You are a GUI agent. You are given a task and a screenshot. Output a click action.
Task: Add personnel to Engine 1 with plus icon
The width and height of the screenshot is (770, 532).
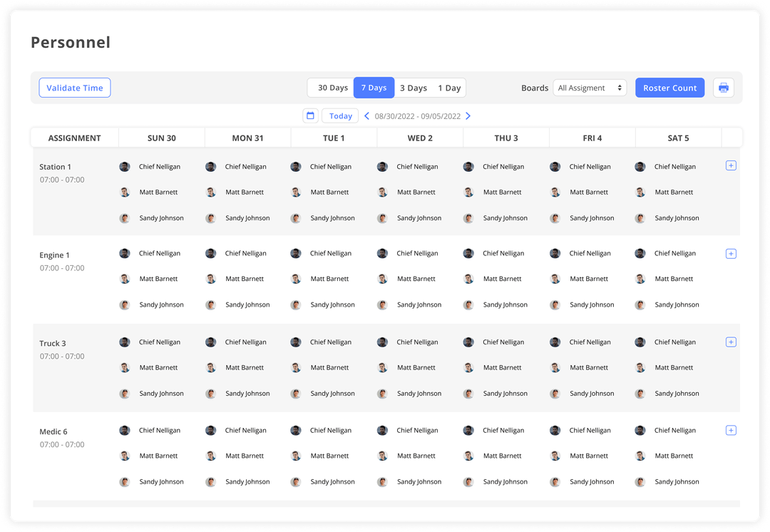point(731,253)
